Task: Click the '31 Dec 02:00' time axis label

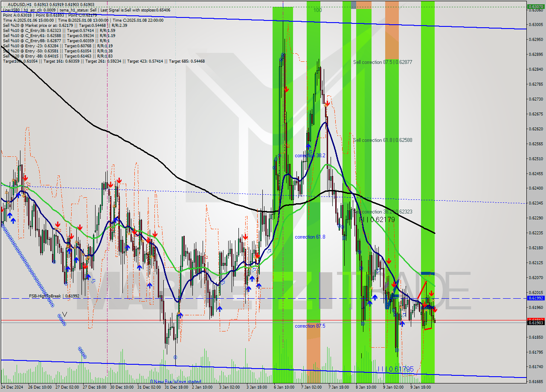Action: [149, 388]
